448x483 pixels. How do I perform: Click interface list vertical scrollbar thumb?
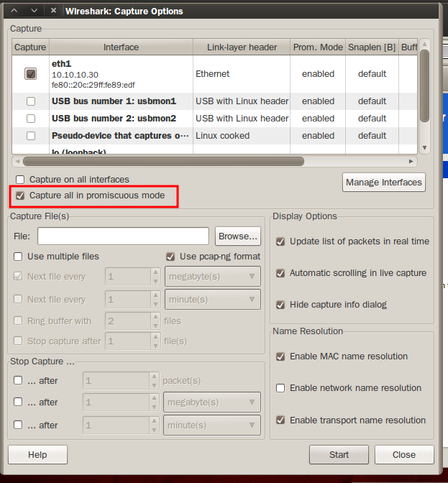pos(424,86)
